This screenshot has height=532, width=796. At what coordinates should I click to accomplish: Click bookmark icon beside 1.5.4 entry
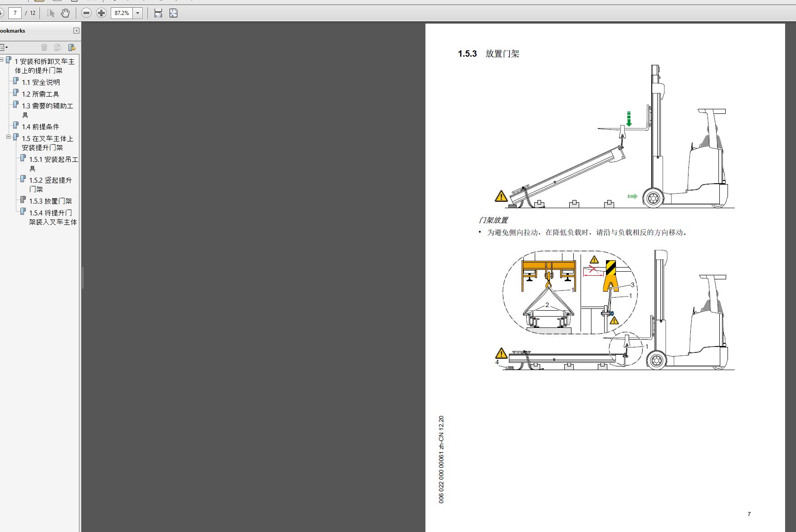point(23,212)
